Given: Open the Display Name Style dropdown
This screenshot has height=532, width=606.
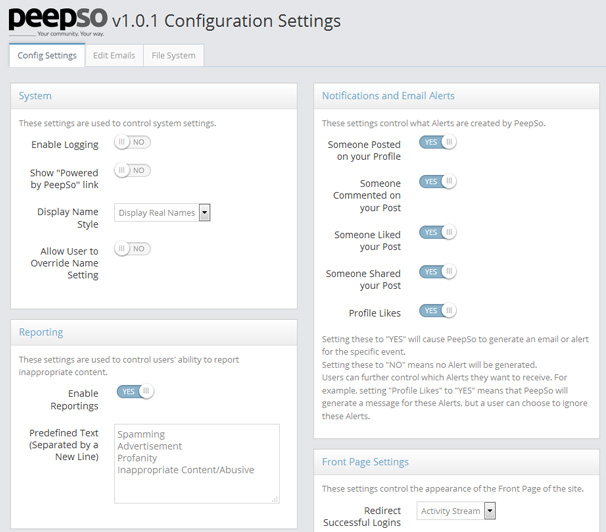Looking at the screenshot, I should pos(162,212).
